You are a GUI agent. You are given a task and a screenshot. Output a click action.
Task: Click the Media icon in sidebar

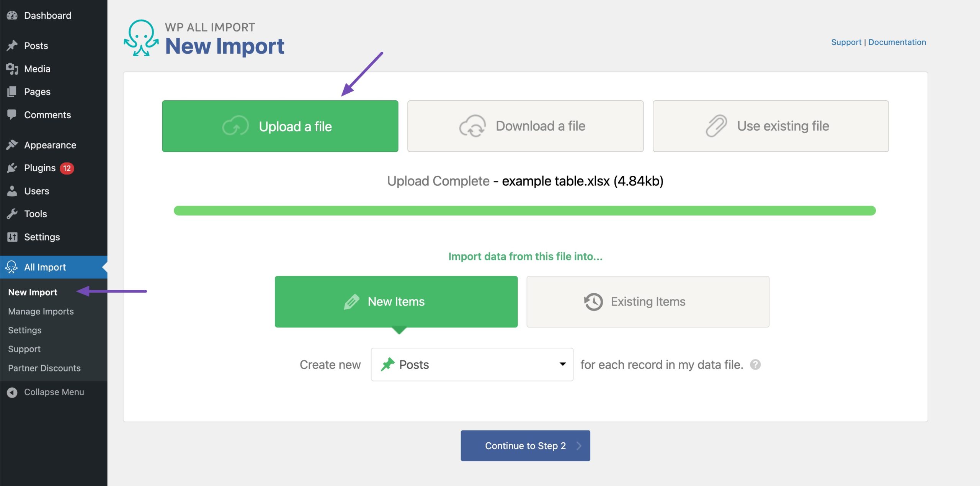(x=12, y=69)
